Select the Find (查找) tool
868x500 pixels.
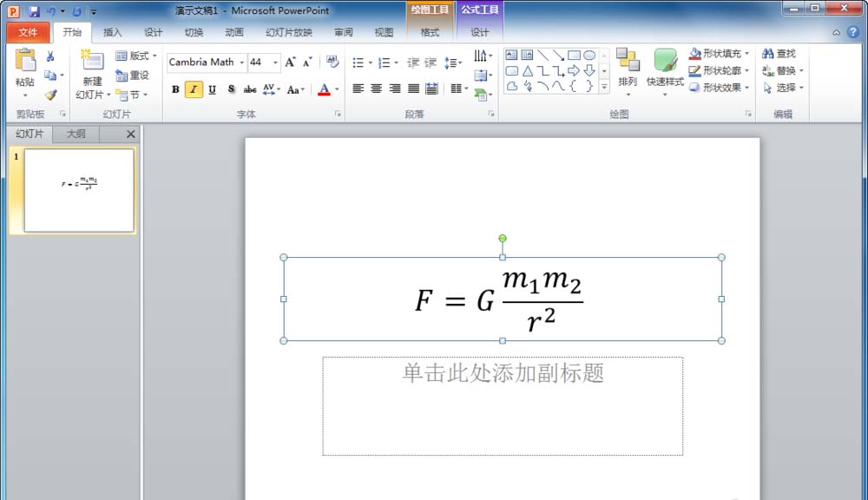(x=779, y=53)
